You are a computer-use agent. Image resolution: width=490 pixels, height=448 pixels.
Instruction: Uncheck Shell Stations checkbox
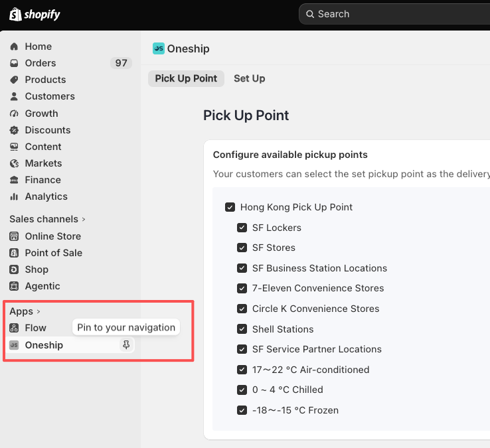click(242, 329)
